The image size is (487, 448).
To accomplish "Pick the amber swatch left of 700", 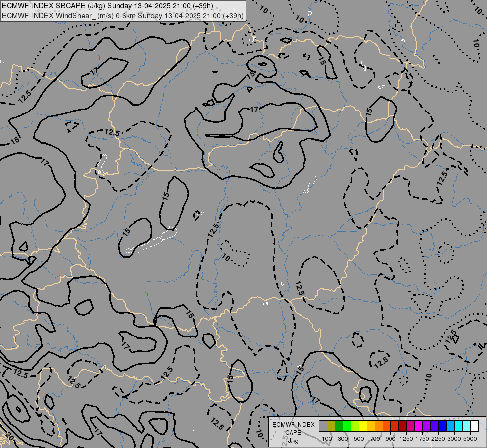I will (x=371, y=426).
